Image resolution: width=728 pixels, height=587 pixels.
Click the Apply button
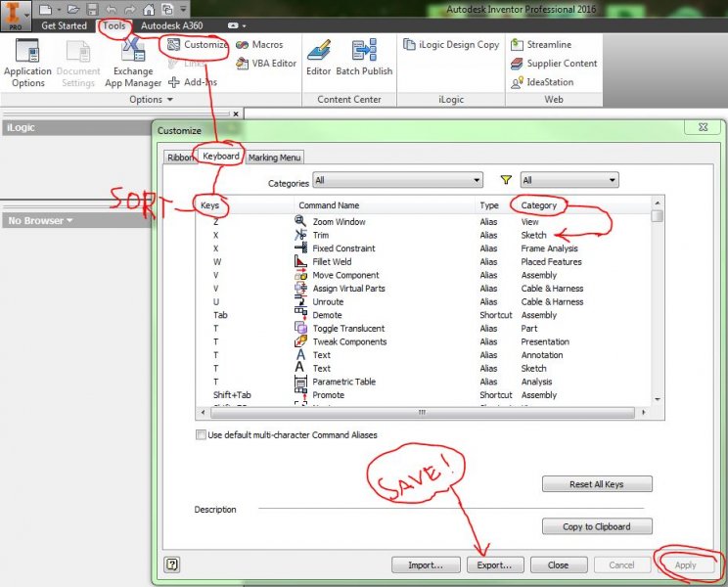coord(685,564)
